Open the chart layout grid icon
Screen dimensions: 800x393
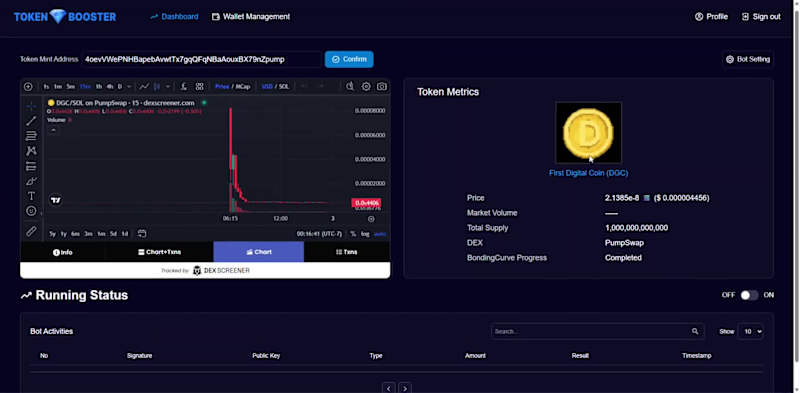(x=199, y=87)
